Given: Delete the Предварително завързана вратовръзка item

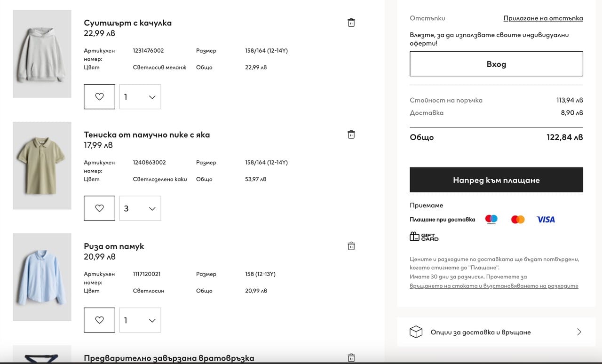Looking at the screenshot, I should 351,357.
